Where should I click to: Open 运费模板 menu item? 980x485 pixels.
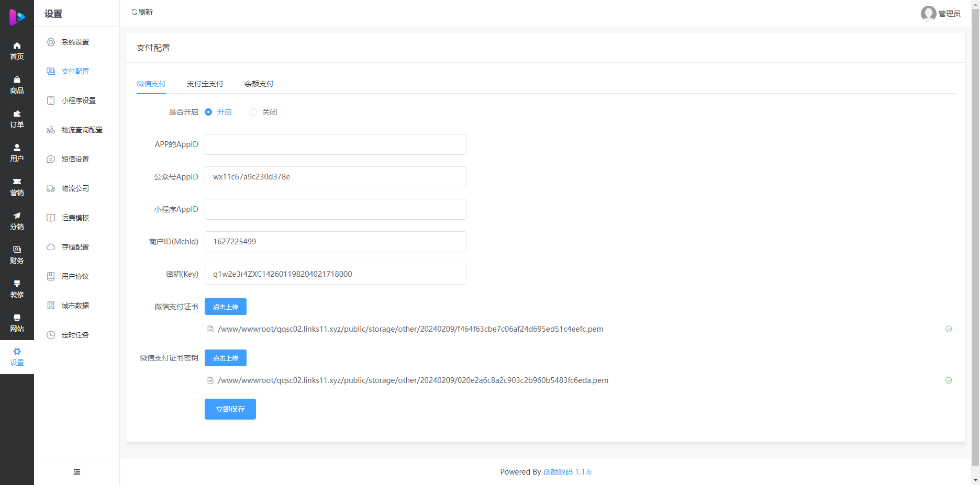76,218
